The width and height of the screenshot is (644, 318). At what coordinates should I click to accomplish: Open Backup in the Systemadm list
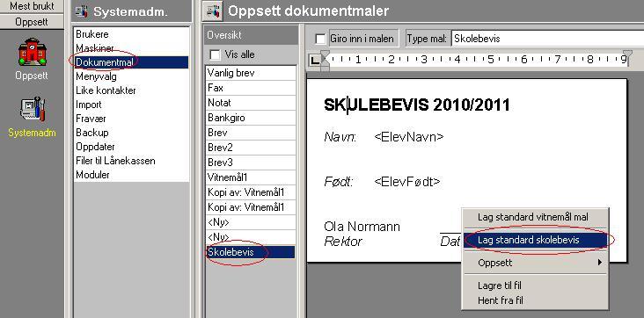(x=131, y=133)
